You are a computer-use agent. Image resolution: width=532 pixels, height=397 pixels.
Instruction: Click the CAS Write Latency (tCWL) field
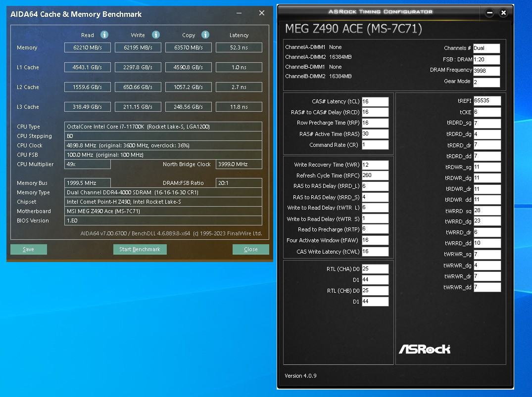(375, 252)
